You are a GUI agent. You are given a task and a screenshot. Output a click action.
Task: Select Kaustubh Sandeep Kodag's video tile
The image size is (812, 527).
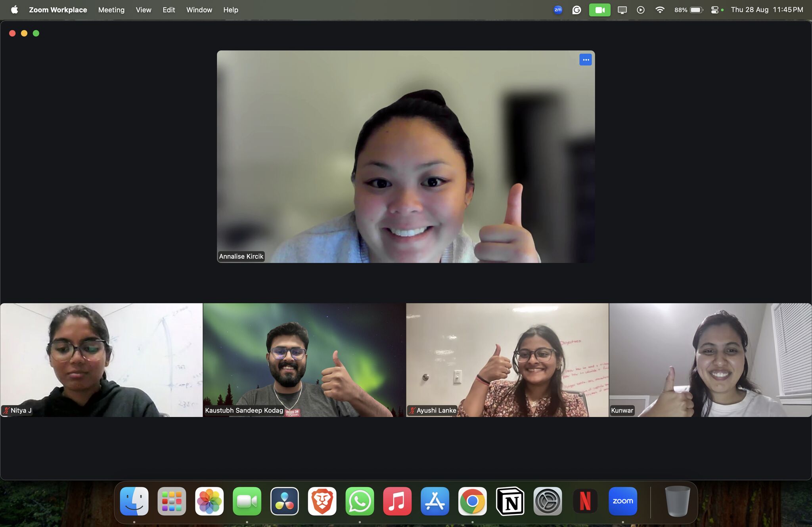[x=304, y=360]
